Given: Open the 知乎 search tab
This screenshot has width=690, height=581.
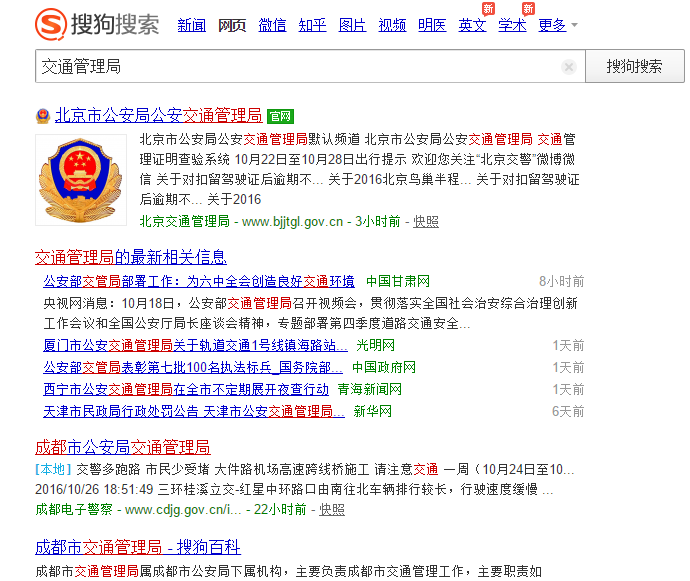Looking at the screenshot, I should [312, 26].
